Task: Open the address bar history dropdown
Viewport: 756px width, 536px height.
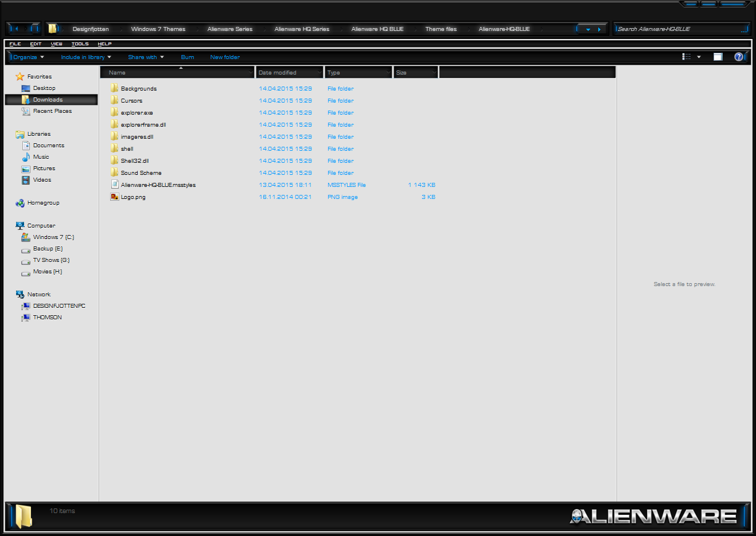Action: 588,29
